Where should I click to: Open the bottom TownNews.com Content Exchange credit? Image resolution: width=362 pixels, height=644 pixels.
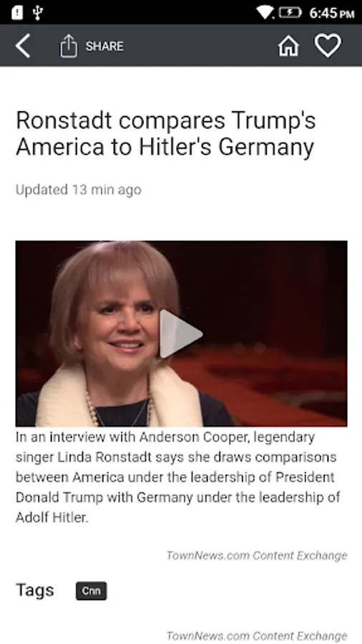point(257,636)
